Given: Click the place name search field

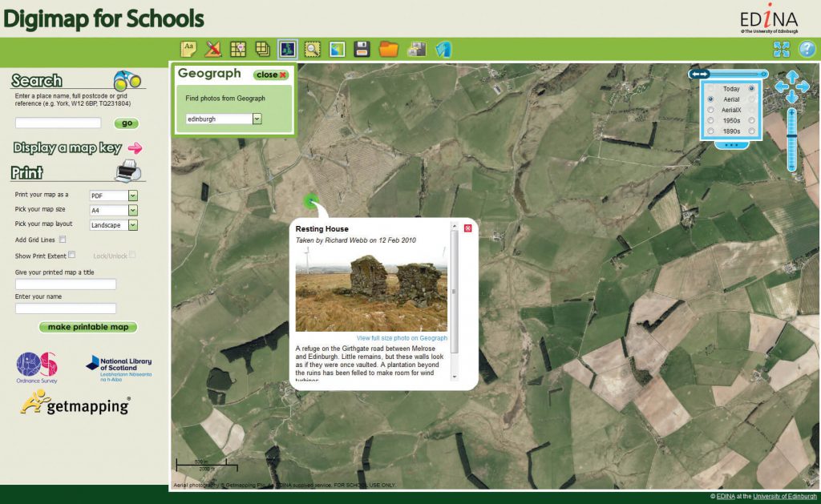Looking at the screenshot, I should tap(56, 122).
